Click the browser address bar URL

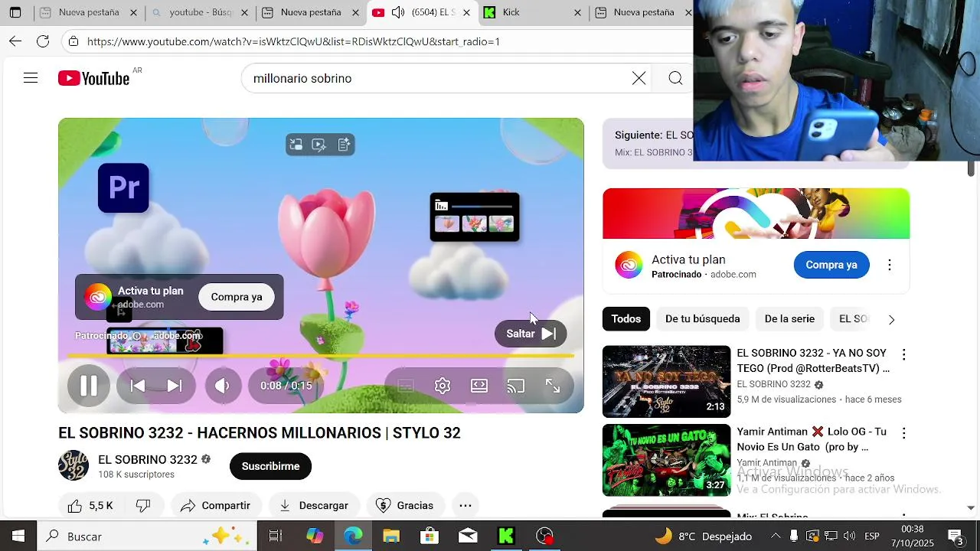(293, 41)
